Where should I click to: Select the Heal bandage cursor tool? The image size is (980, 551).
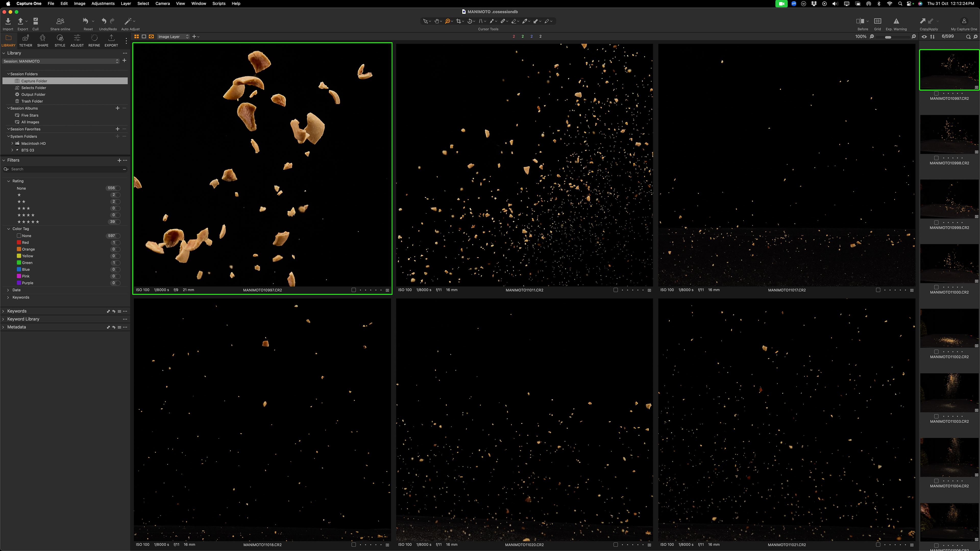[x=503, y=21]
